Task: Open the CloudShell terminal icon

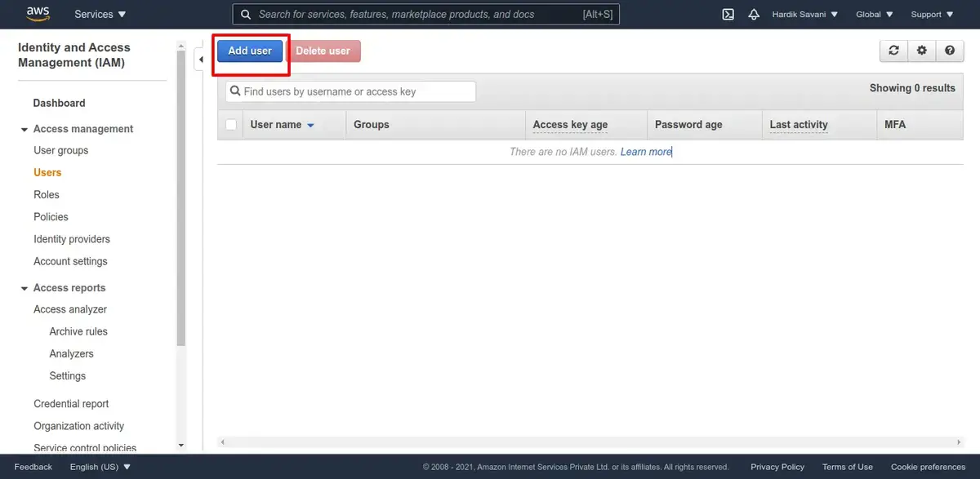Action: pyautogui.click(x=728, y=14)
